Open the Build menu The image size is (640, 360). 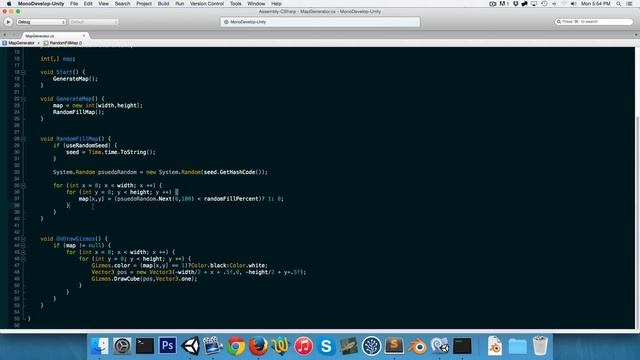163,4
